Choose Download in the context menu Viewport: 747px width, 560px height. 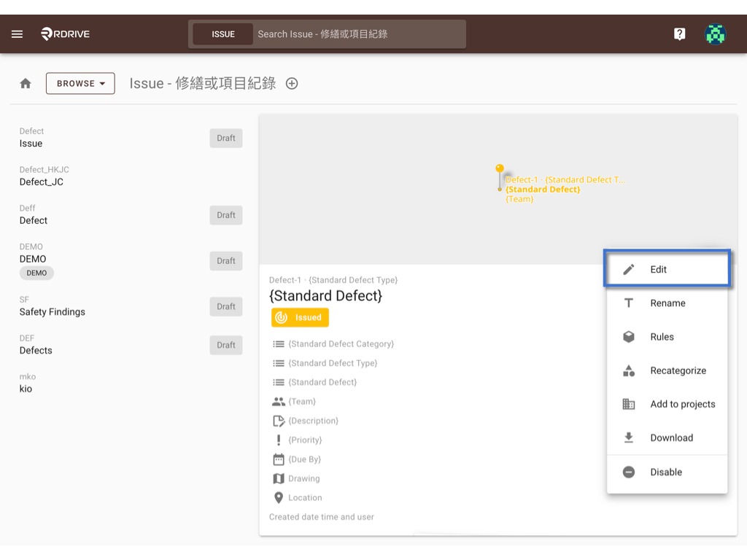(667, 437)
